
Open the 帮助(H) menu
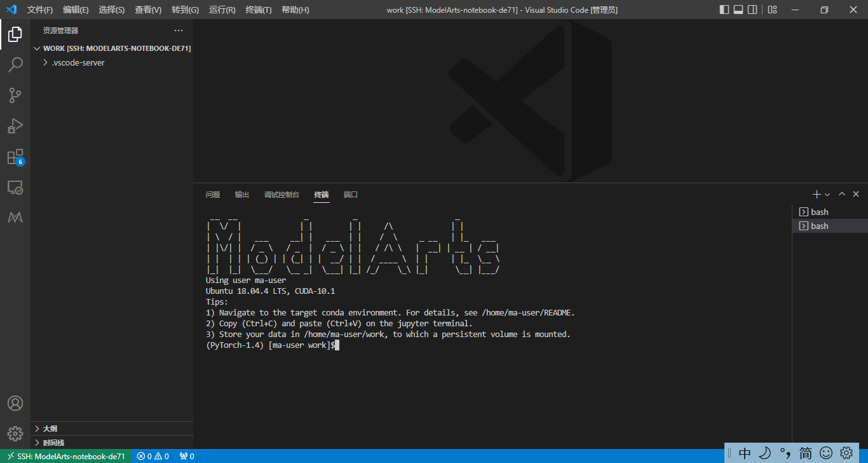(295, 10)
